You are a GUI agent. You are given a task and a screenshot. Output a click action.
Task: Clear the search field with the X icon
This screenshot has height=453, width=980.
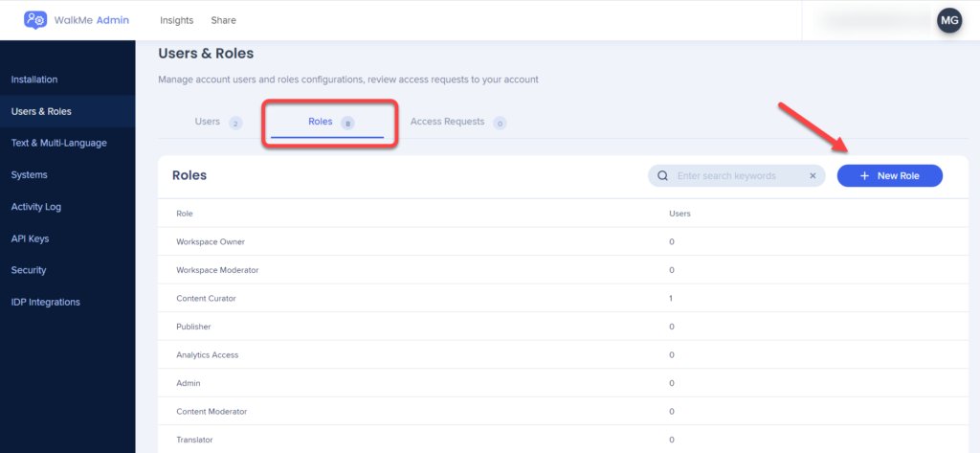coord(813,176)
